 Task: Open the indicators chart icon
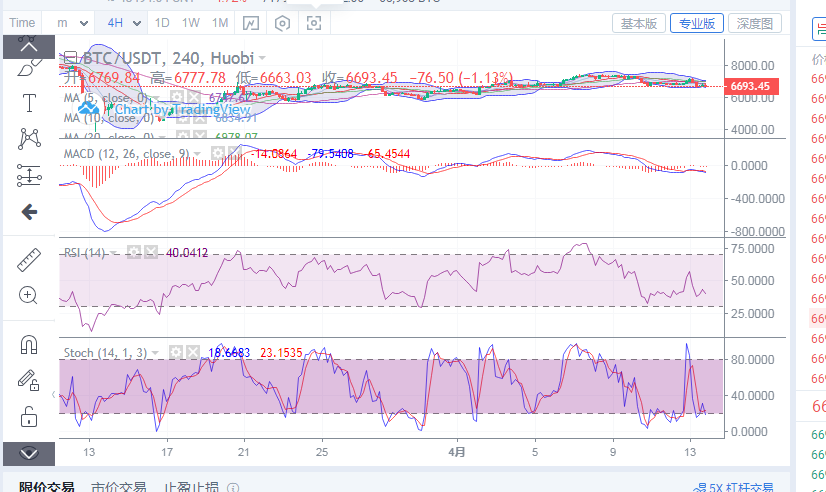coord(251,23)
